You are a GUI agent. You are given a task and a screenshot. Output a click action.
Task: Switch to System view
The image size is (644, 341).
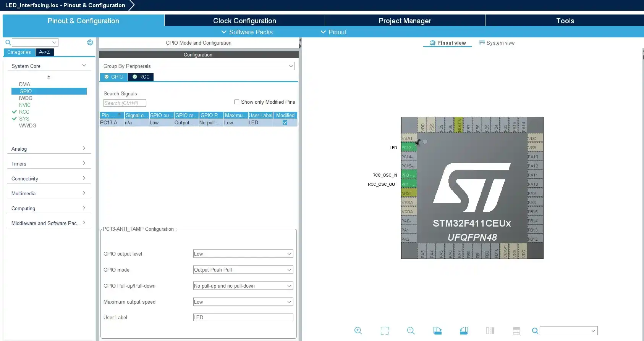[x=497, y=43]
